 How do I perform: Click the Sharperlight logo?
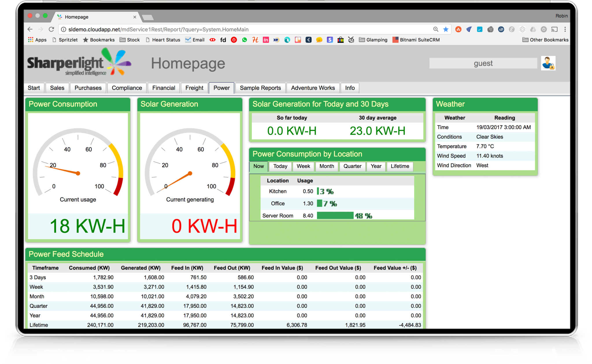79,63
